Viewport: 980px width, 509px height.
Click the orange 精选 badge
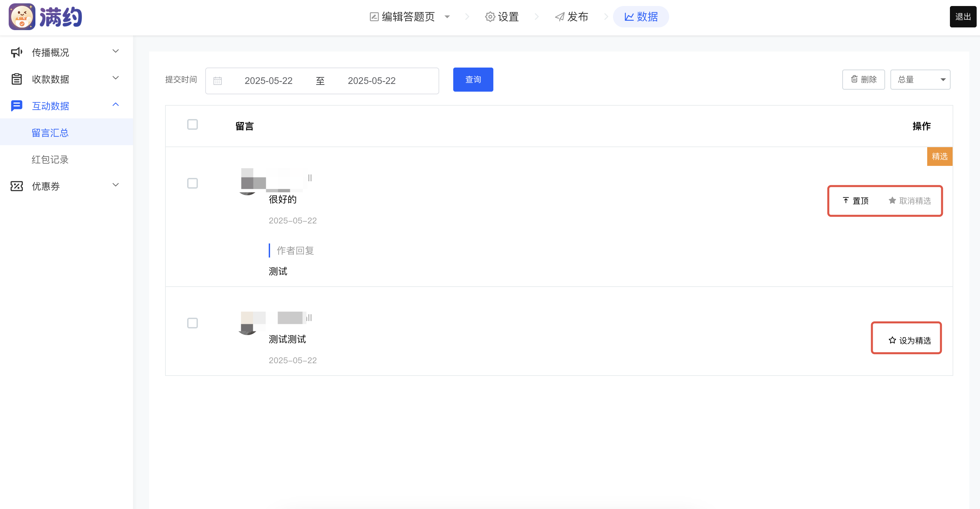[939, 157]
